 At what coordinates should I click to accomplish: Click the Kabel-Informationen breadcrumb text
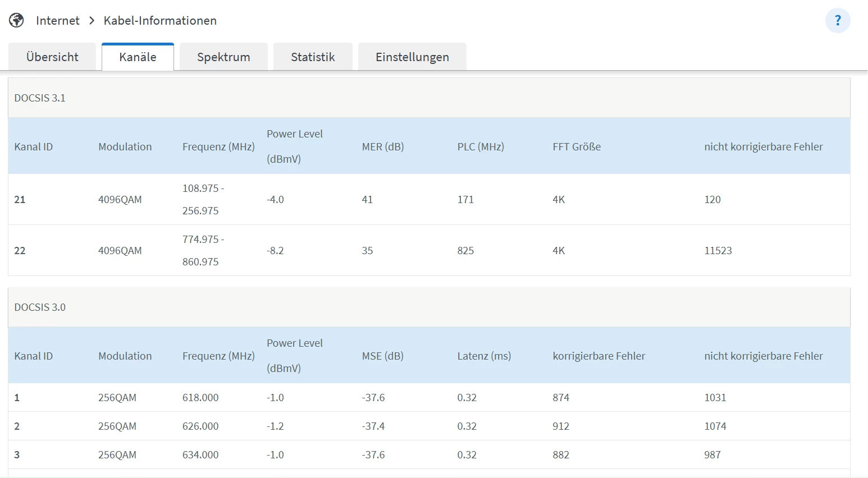point(160,21)
